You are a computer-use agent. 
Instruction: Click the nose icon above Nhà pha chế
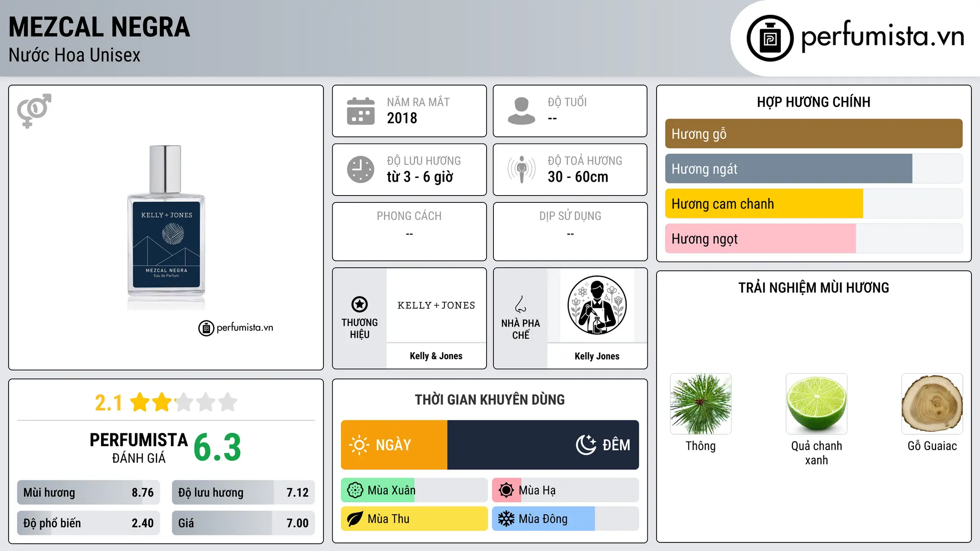point(521,304)
